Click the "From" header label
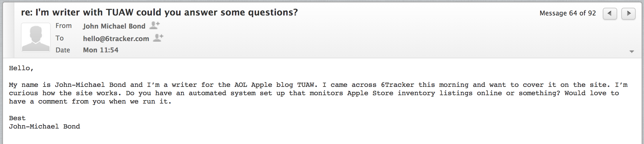The height and width of the screenshot is (144, 644). tap(64, 26)
